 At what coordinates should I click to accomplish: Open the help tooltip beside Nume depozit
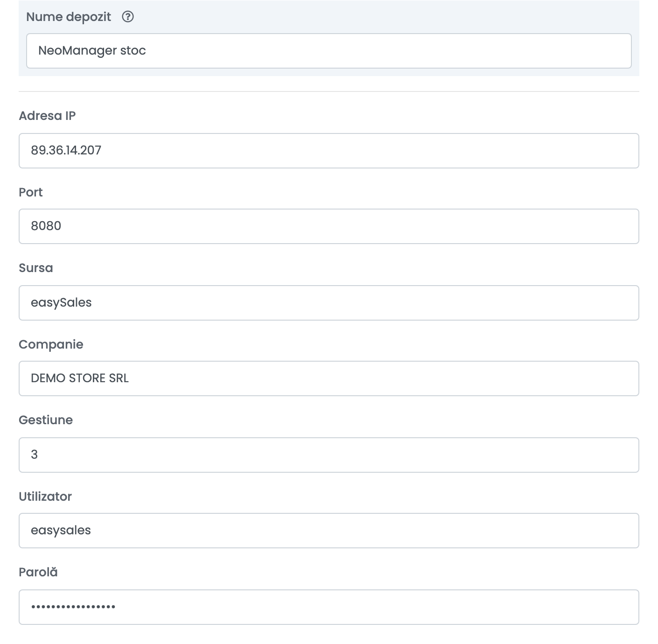[x=128, y=17]
